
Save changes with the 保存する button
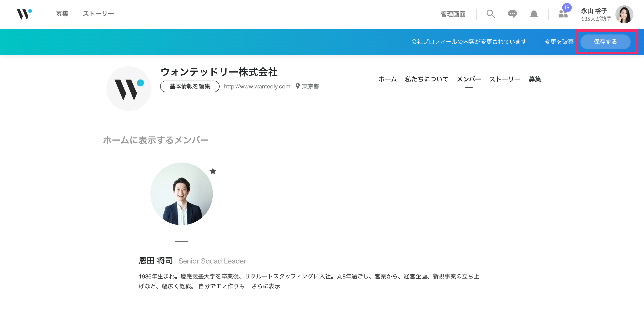[605, 42]
